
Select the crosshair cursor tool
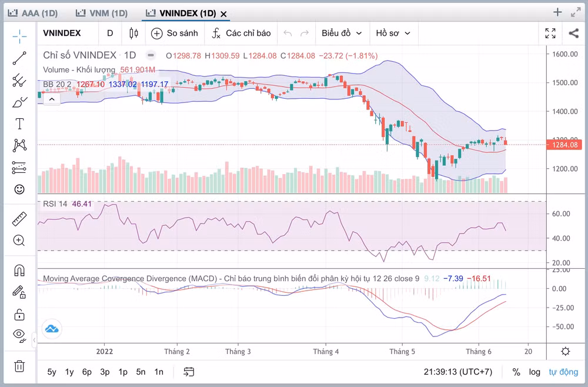(x=19, y=36)
